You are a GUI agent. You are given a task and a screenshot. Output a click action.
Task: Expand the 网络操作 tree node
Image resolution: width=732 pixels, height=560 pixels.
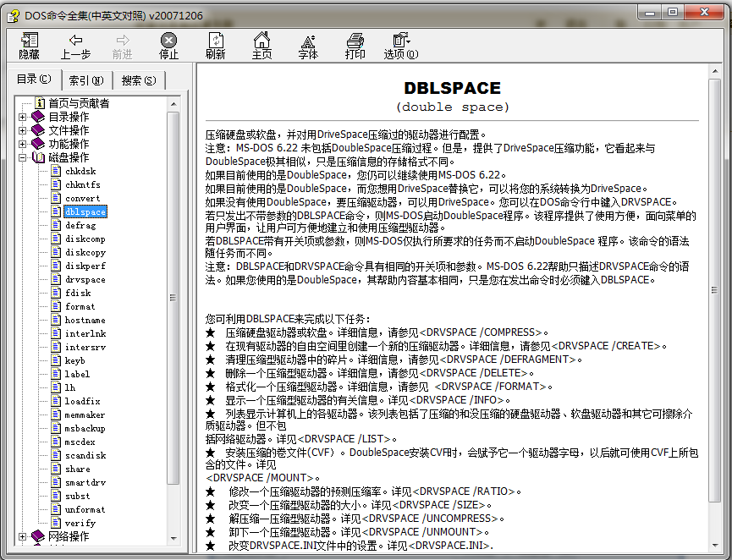[x=22, y=536]
